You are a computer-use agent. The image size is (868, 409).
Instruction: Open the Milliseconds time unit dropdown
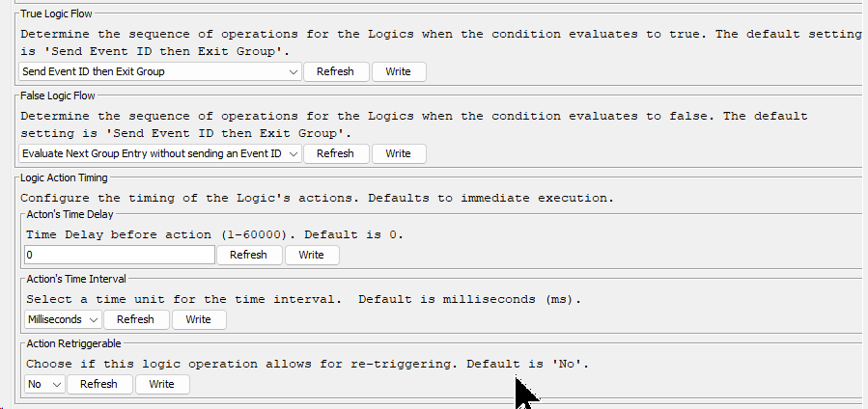click(63, 319)
